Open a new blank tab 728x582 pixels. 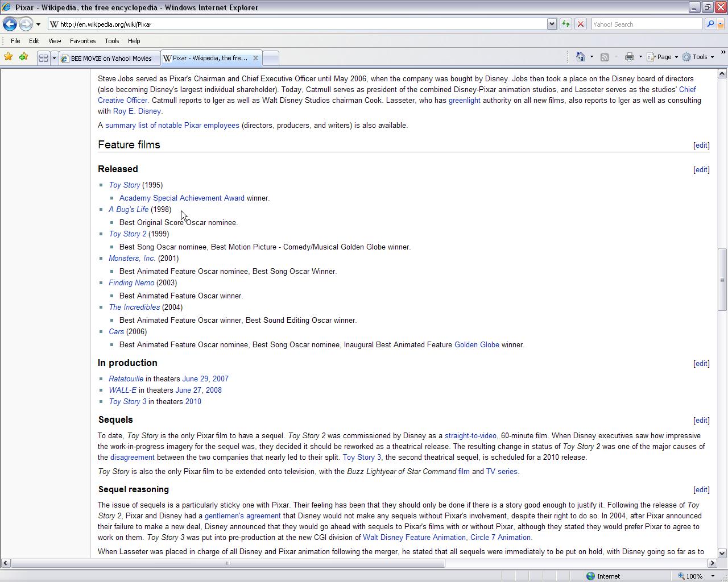point(271,58)
